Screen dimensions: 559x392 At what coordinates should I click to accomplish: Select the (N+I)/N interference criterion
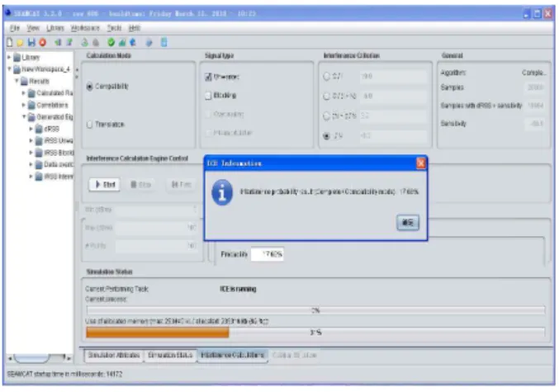pyautogui.click(x=326, y=116)
